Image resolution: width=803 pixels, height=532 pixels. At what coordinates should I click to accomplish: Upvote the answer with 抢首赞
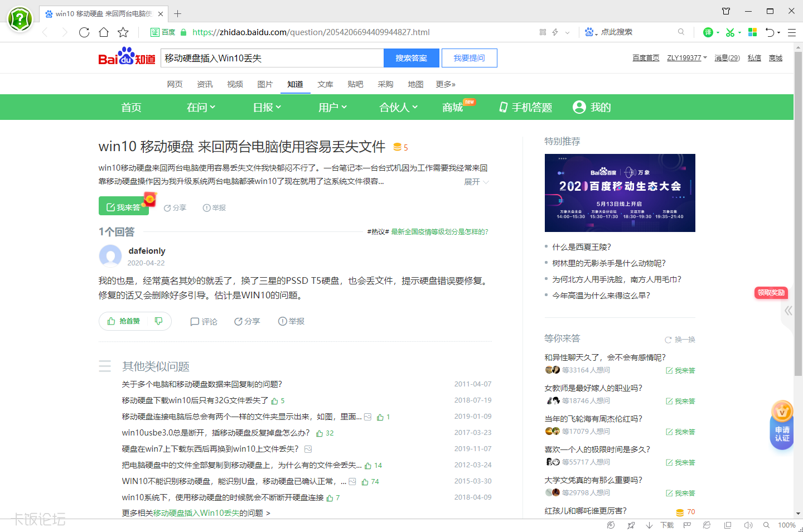(124, 321)
